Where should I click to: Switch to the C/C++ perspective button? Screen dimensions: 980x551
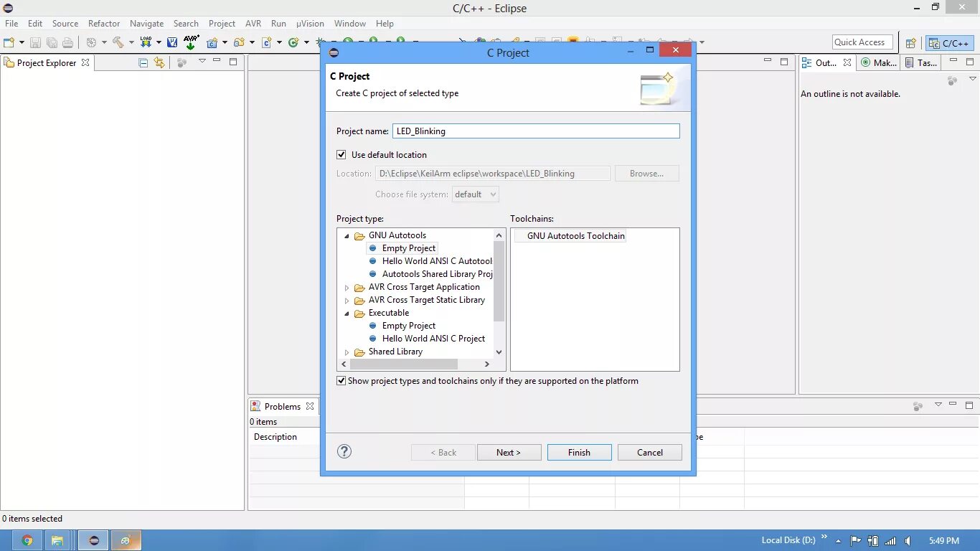[x=950, y=43]
